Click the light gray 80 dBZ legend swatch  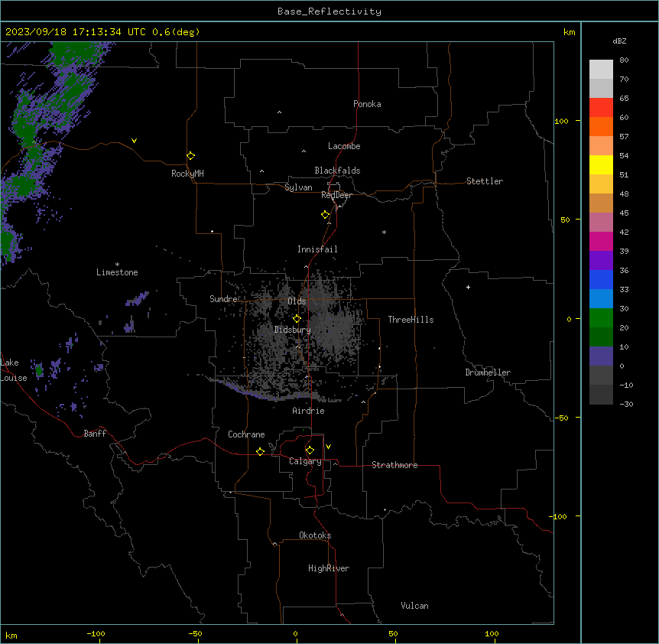(601, 69)
